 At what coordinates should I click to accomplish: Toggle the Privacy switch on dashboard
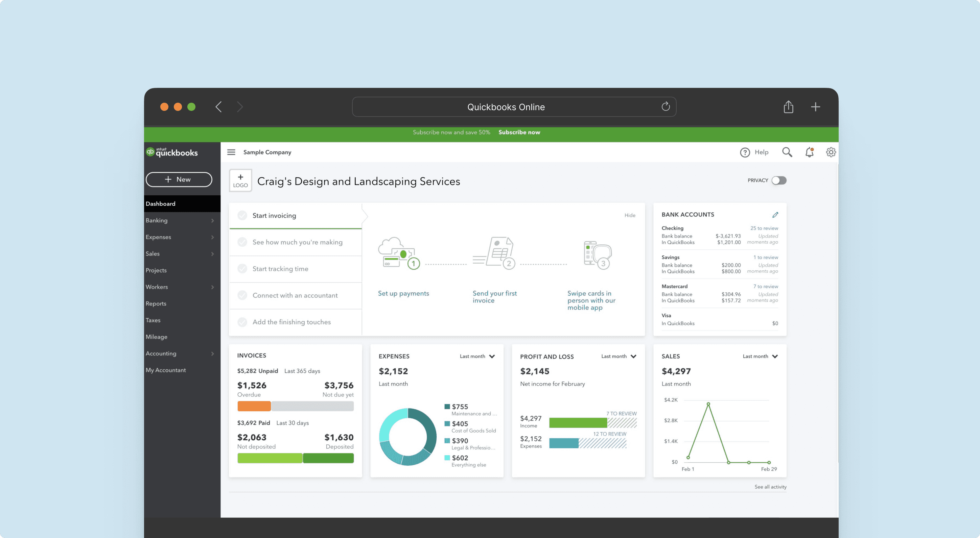[x=779, y=180]
